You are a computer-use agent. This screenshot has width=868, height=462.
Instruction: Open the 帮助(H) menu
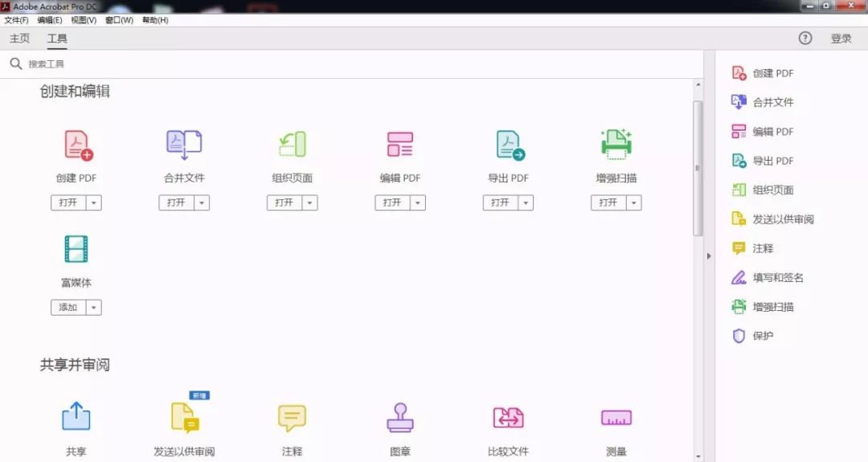155,20
